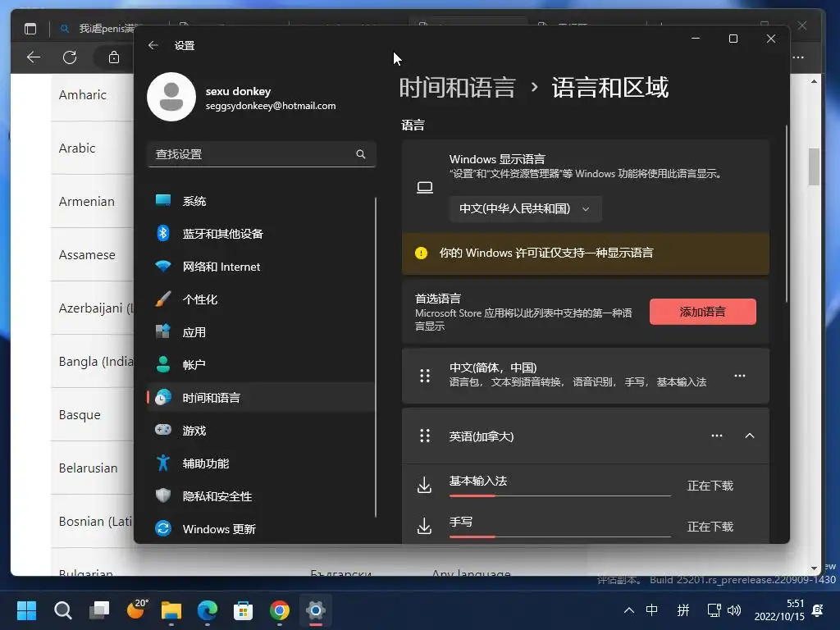This screenshot has width=840, height=630.
Task: Open the clock and date 2022/10/15
Action: [779, 610]
